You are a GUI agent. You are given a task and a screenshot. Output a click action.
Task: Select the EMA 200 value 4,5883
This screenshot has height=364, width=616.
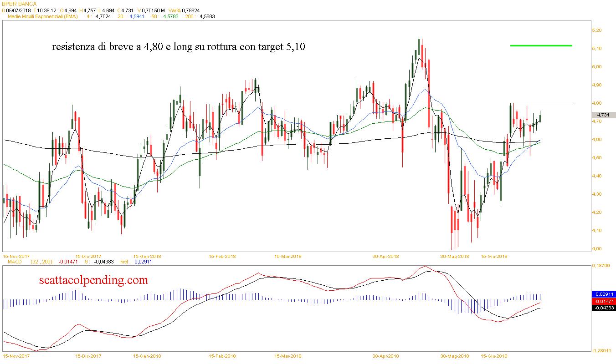[207, 16]
